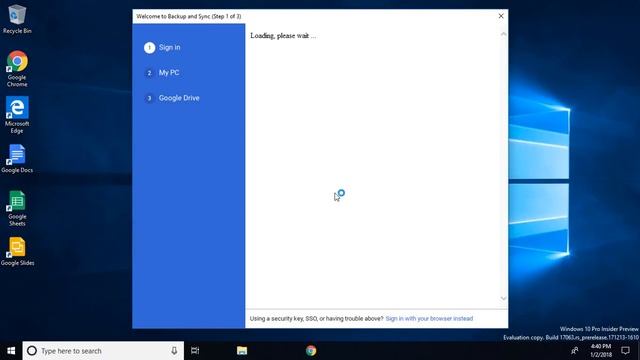Image resolution: width=640 pixels, height=360 pixels.
Task: Click the window title 'Welcome to Backup and Sync'
Action: coord(189,16)
